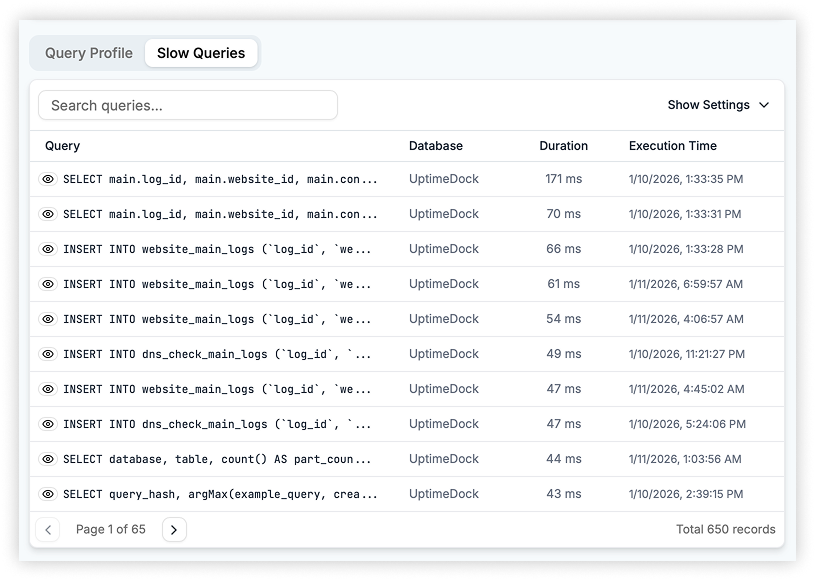Click the Database column header
This screenshot has width=816, height=581.
(x=435, y=146)
